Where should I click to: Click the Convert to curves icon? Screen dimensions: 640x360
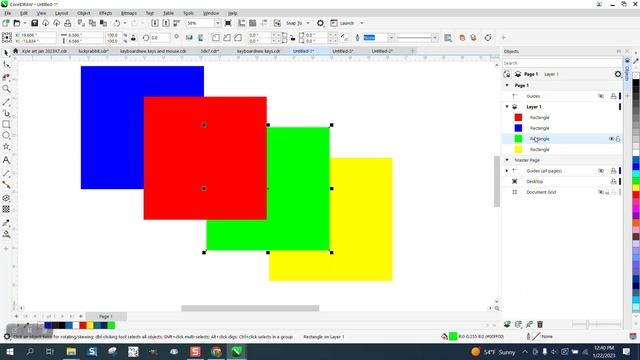click(488, 38)
